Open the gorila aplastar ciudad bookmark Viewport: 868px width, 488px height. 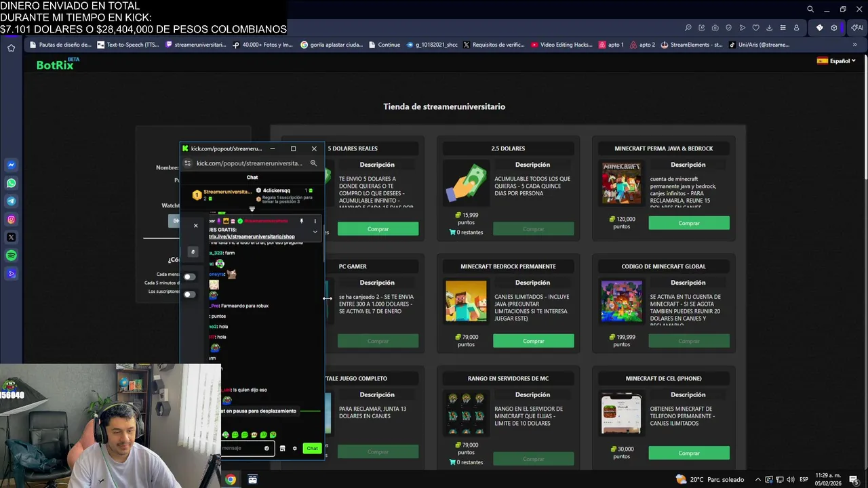tap(331, 45)
